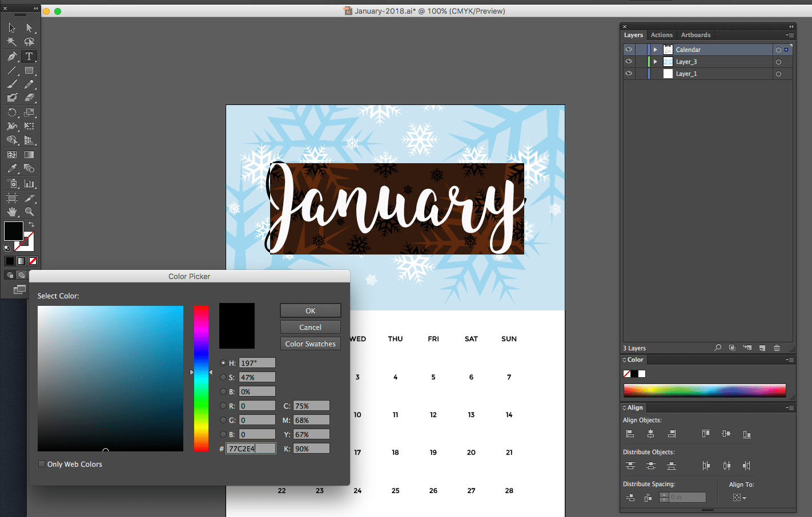Click the C (cyan) percentage field
This screenshot has width=812, height=517.
(311, 406)
